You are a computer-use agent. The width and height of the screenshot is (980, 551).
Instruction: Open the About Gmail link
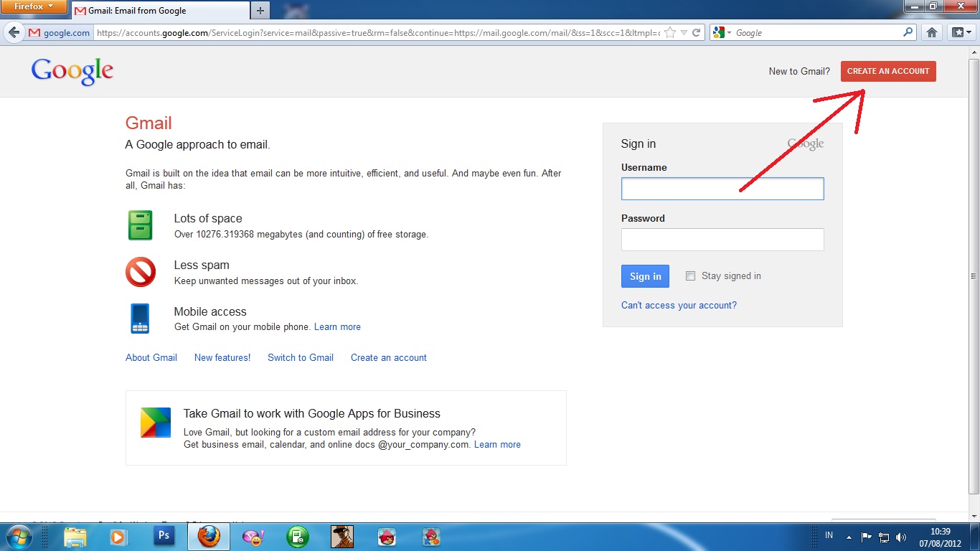(x=151, y=358)
